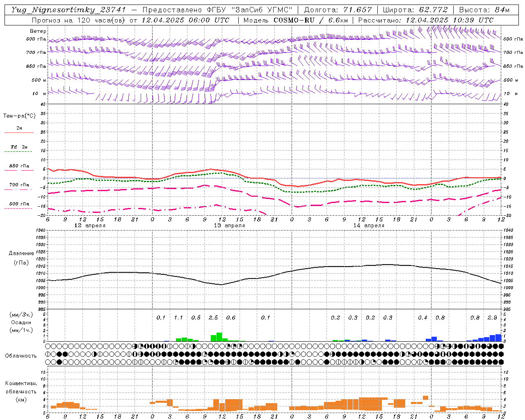Click 'Рассчитано: 12.04.2025 10:39 UTC' timestamp
525x420 pixels.
(x=426, y=20)
